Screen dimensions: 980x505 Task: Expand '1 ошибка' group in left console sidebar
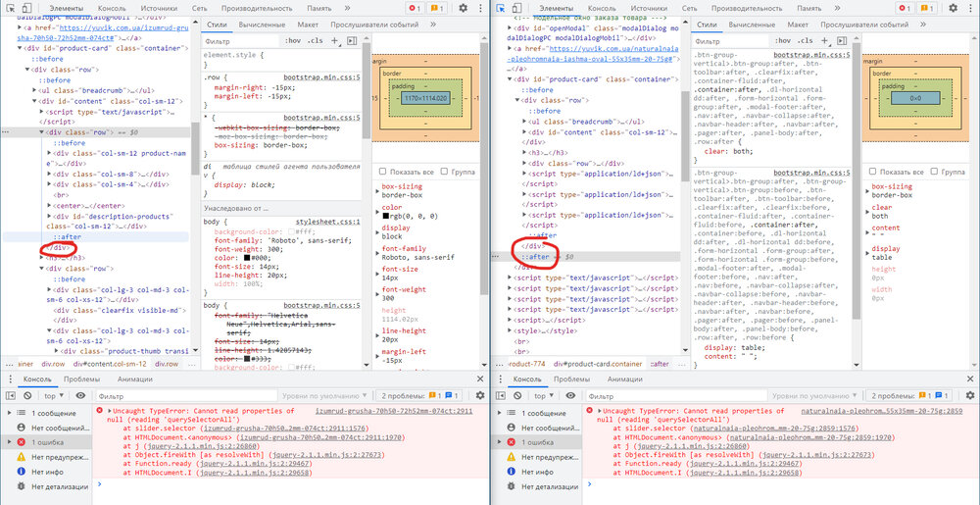[9, 442]
